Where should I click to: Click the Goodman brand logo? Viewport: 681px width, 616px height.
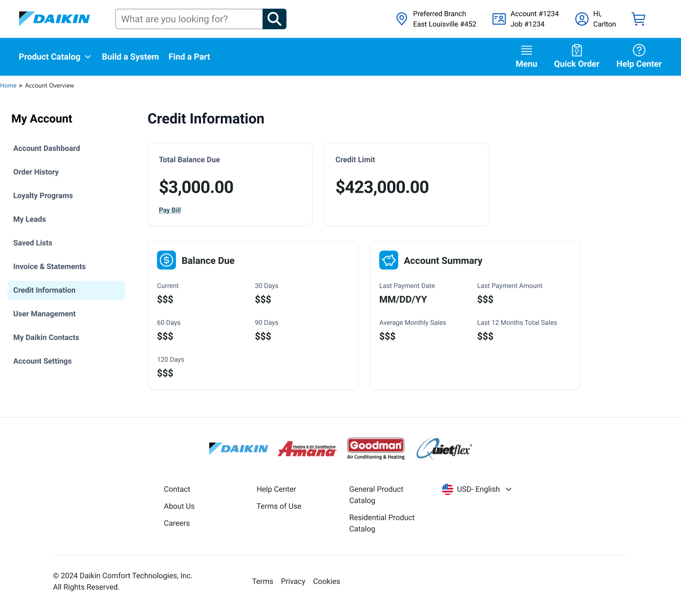[x=376, y=449]
